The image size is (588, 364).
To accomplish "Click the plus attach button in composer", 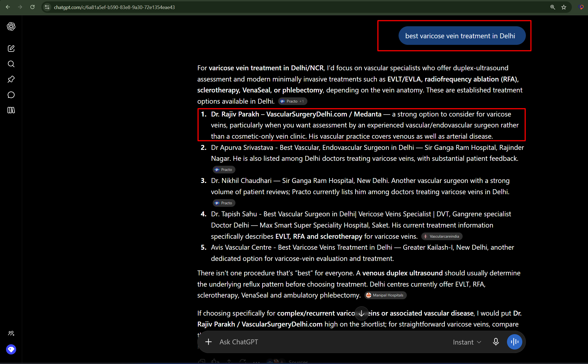I will tap(208, 342).
